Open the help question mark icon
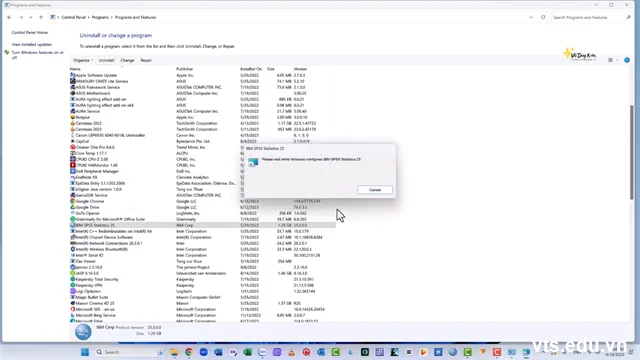Screen dimensions: 640x360 627,60
